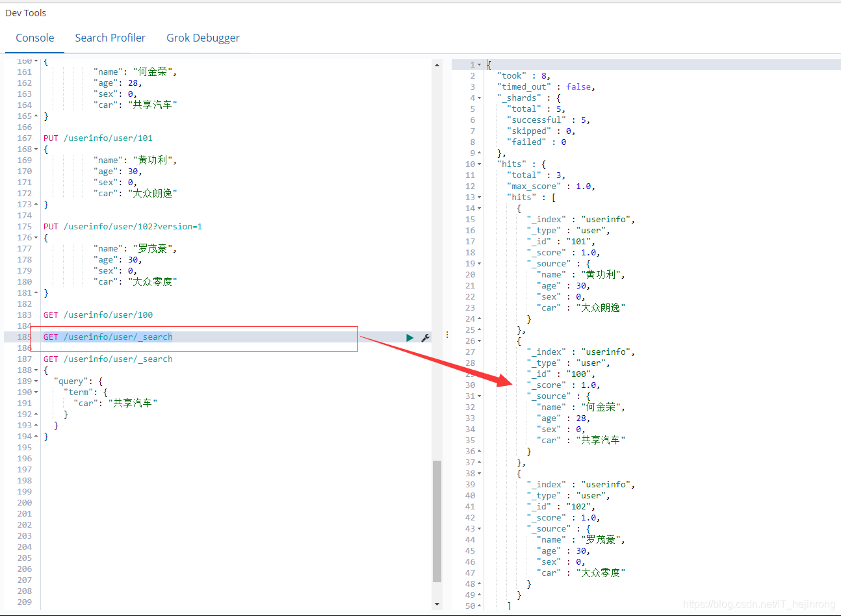Click "_id" : "102" in response
Image resolution: width=841 pixels, height=616 pixels.
click(561, 507)
